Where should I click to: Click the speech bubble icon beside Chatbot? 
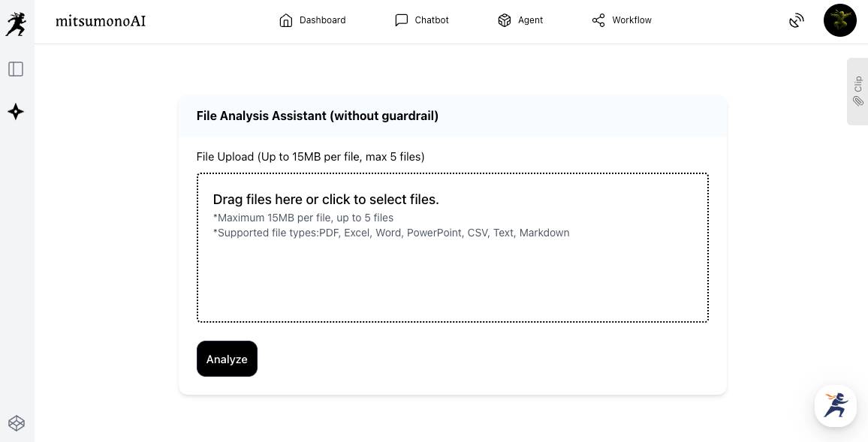click(402, 20)
